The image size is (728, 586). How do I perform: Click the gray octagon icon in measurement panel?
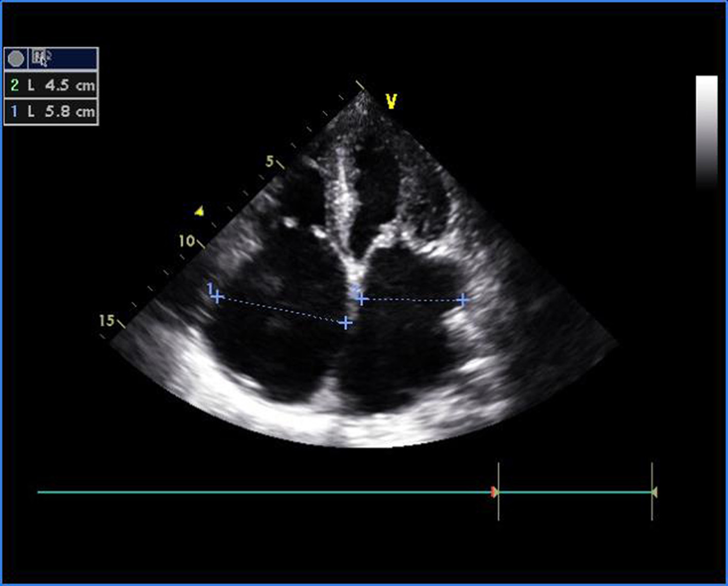pos(16,59)
